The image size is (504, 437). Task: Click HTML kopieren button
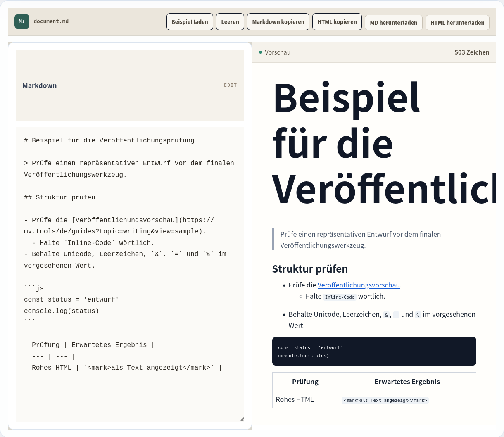[337, 22]
